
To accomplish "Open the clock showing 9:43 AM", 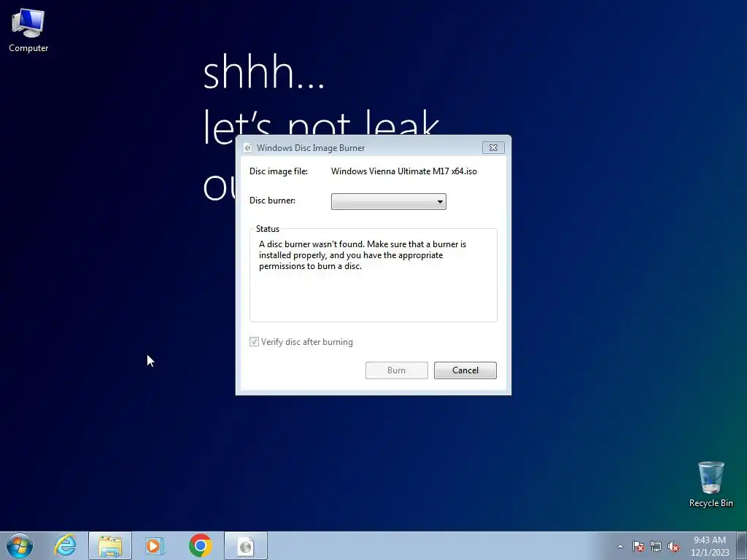I will pyautogui.click(x=710, y=545).
